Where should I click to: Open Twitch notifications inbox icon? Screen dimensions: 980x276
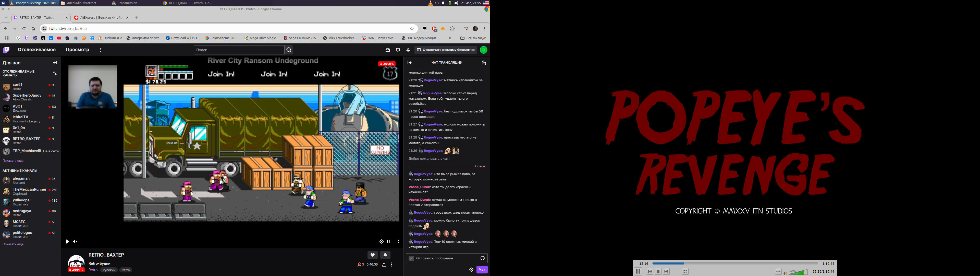tap(388, 50)
